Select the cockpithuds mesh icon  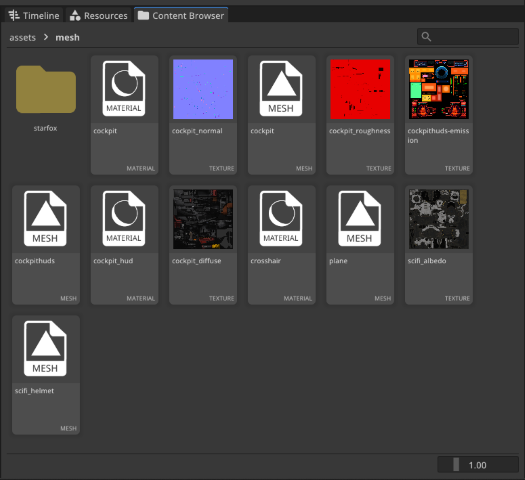(x=45, y=219)
